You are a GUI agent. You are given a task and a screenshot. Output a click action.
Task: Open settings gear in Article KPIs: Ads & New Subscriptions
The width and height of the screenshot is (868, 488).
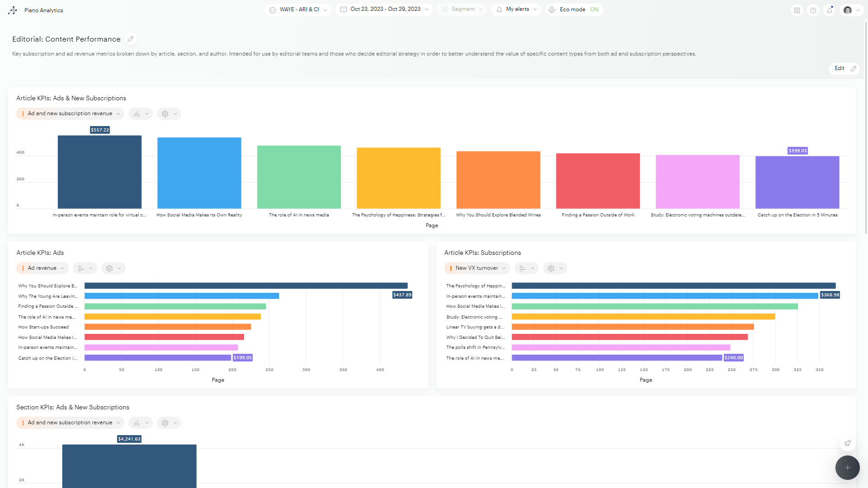(x=169, y=114)
